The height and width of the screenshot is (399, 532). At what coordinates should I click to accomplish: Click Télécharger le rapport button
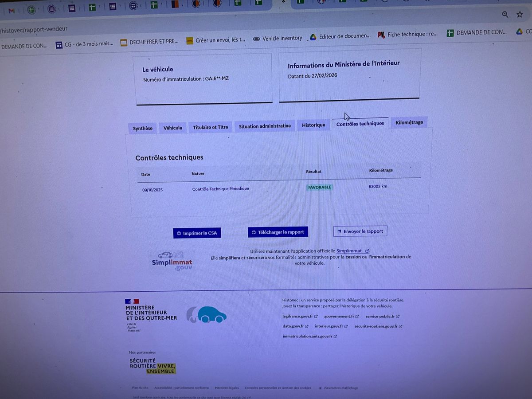point(278,232)
